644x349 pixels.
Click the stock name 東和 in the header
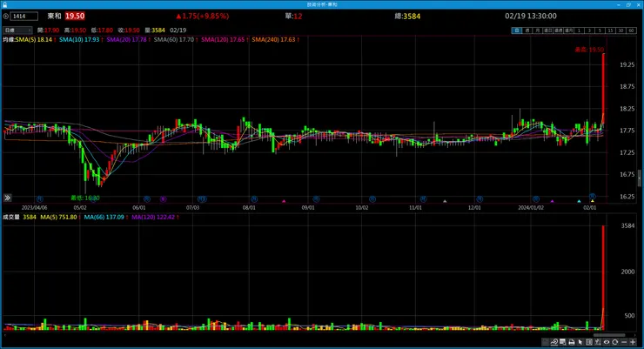tap(54, 16)
